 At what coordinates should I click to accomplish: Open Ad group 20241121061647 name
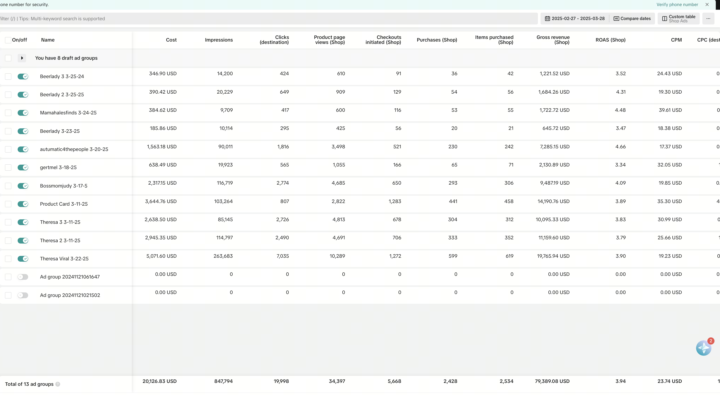[70, 276]
